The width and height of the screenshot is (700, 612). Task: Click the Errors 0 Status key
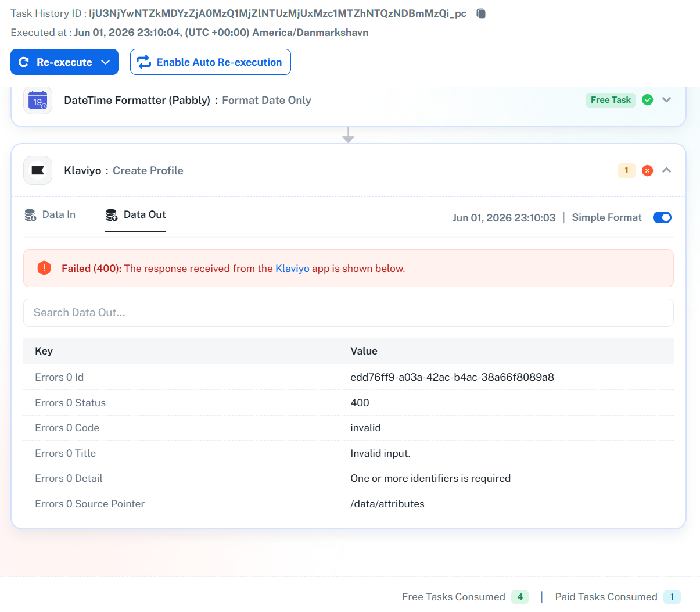click(x=70, y=403)
